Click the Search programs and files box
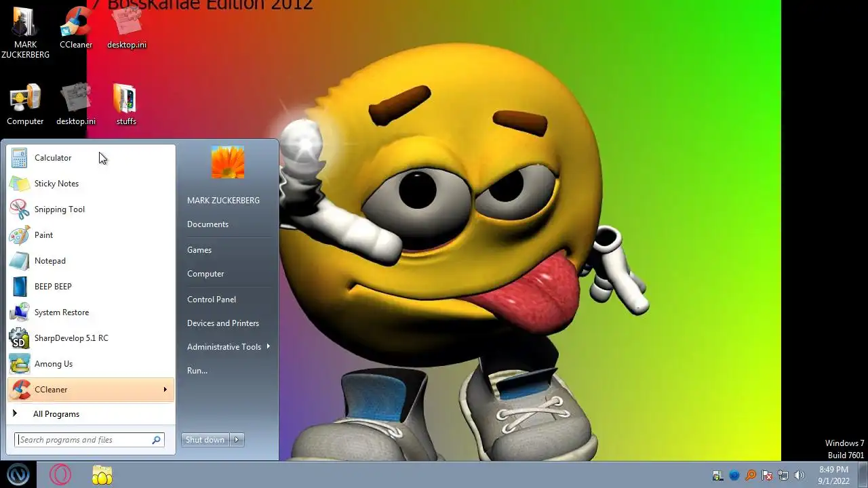Screen dimensions: 868x488 (x=90, y=440)
